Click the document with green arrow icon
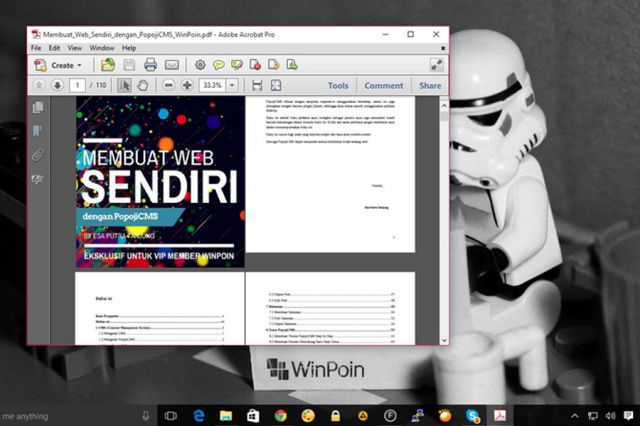Screen dimensions: 640x426 (292, 65)
